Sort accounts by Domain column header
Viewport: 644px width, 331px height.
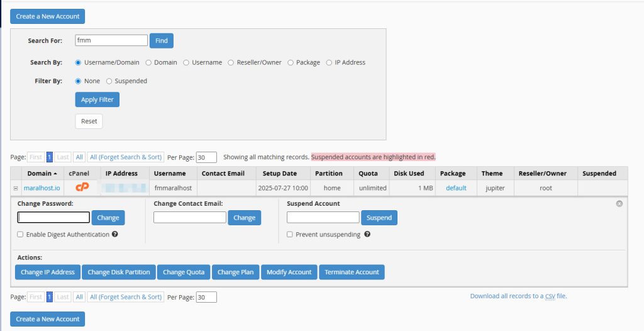[x=41, y=174]
